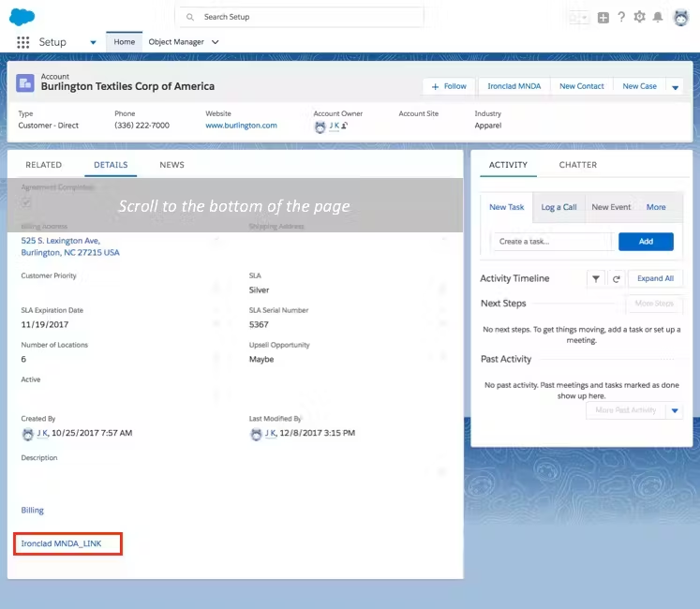
Task: Click the Add task button
Action: [646, 242]
